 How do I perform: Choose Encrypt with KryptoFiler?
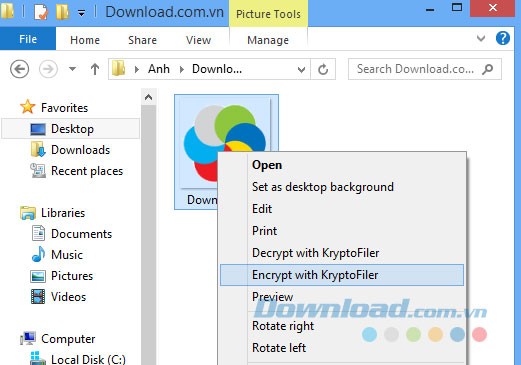pos(342,275)
